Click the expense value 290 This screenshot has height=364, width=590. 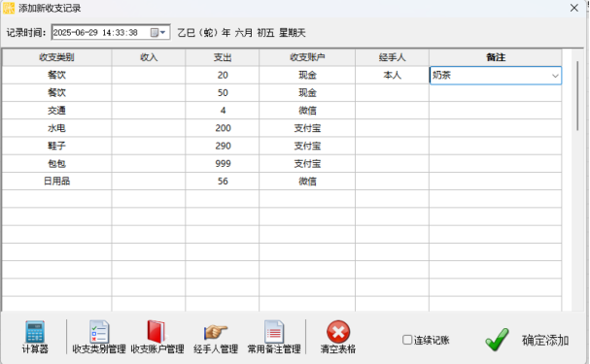223,146
